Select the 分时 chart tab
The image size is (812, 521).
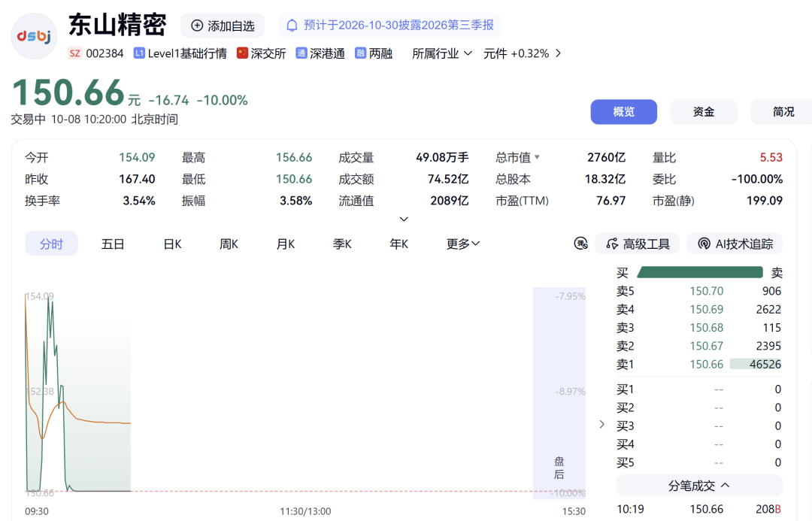(51, 244)
